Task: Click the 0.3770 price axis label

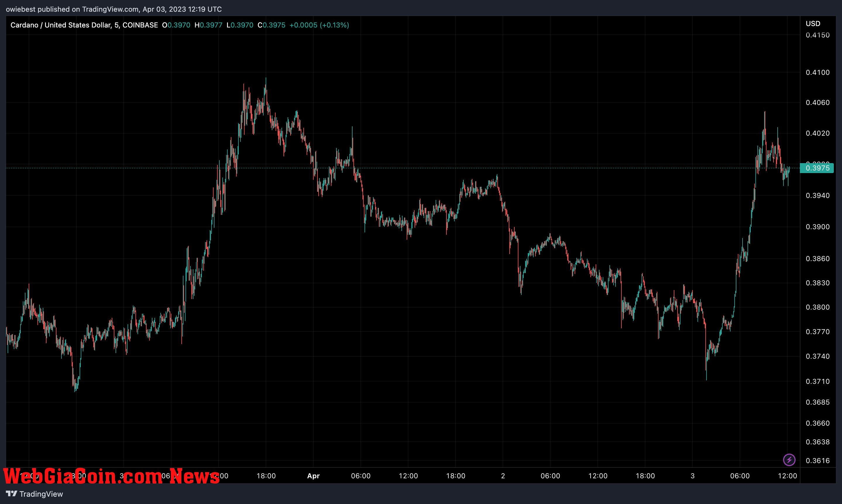Action: pos(817,332)
